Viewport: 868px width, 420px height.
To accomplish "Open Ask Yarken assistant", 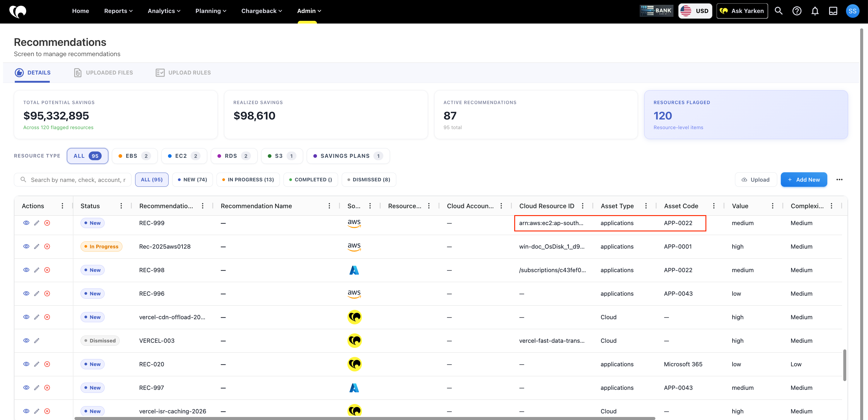I will (742, 11).
